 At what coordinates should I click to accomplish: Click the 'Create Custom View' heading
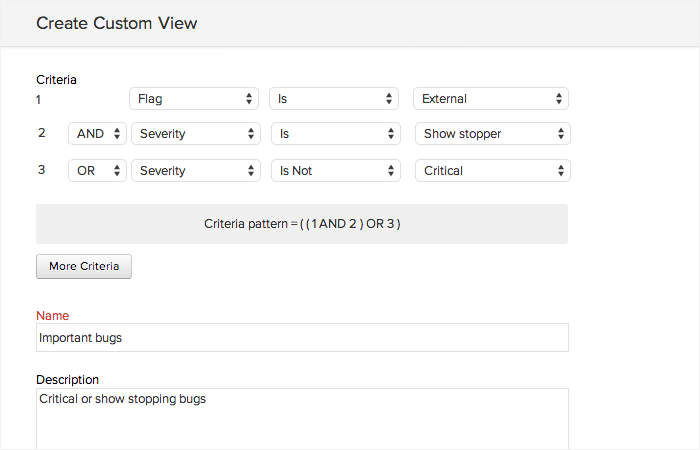pyautogui.click(x=117, y=23)
